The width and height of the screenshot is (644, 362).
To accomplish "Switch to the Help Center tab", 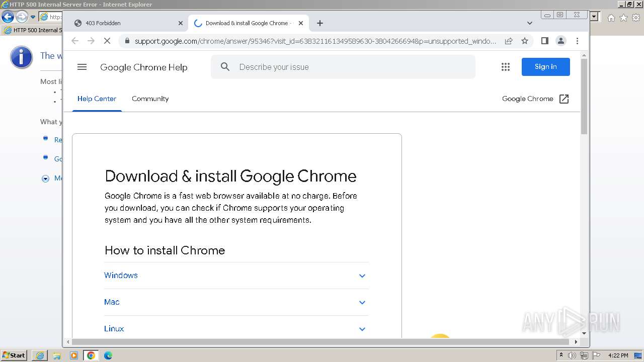I will click(97, 99).
